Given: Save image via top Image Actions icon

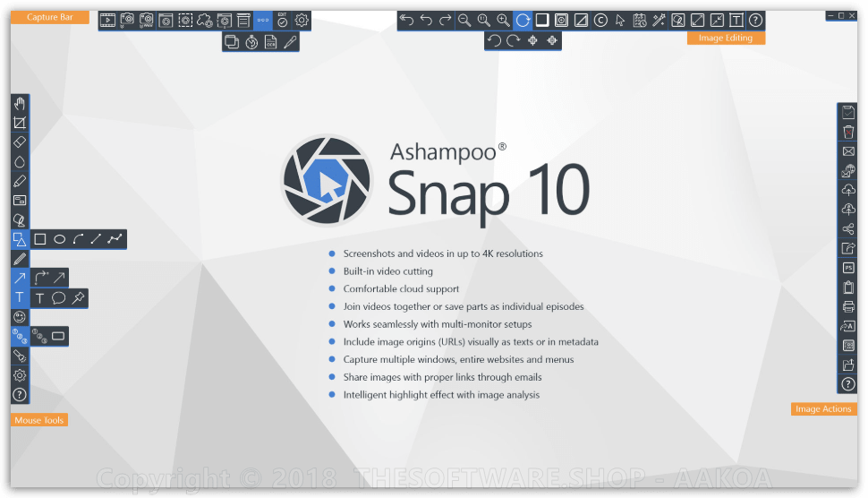Looking at the screenshot, I should click(x=848, y=113).
